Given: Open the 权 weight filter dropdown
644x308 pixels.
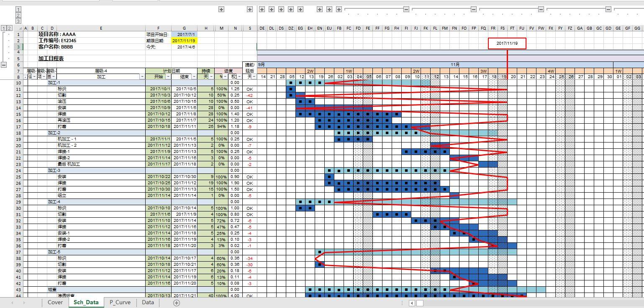Looking at the screenshot, I should pos(239,77).
